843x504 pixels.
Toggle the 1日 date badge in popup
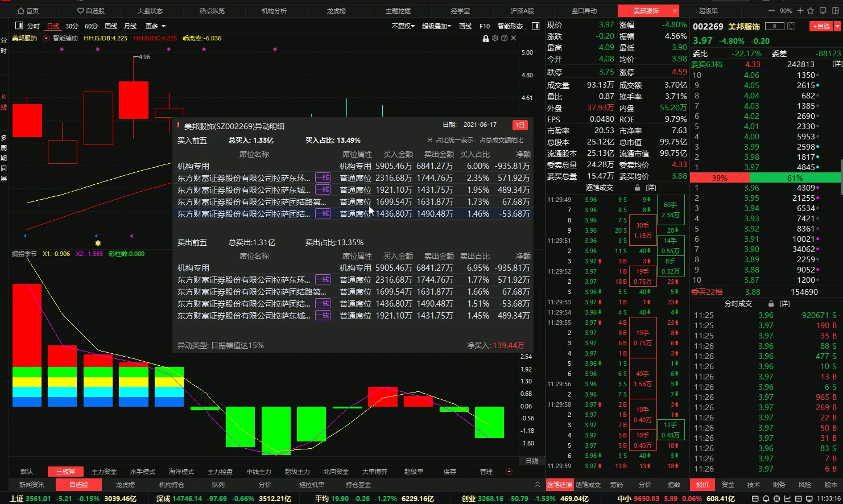[519, 125]
